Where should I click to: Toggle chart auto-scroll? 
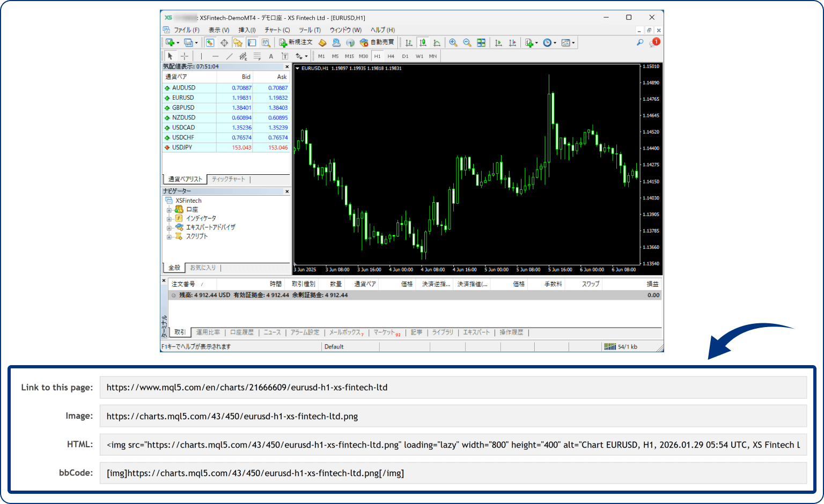coord(499,42)
